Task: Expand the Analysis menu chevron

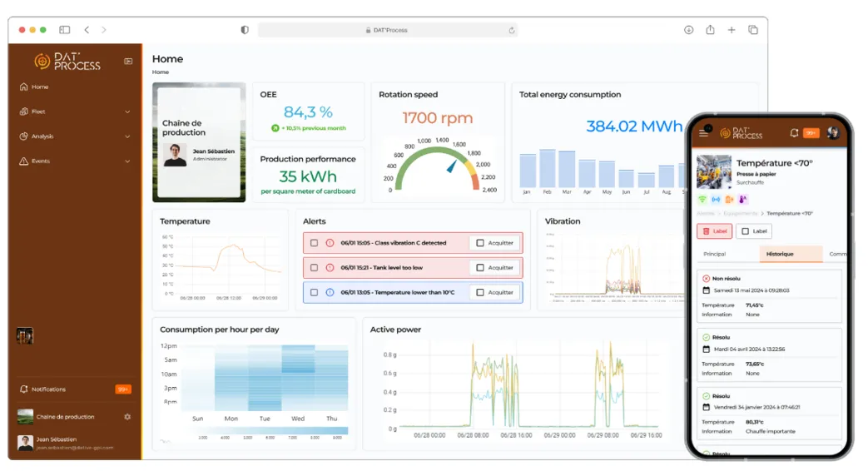Action: pyautogui.click(x=127, y=136)
